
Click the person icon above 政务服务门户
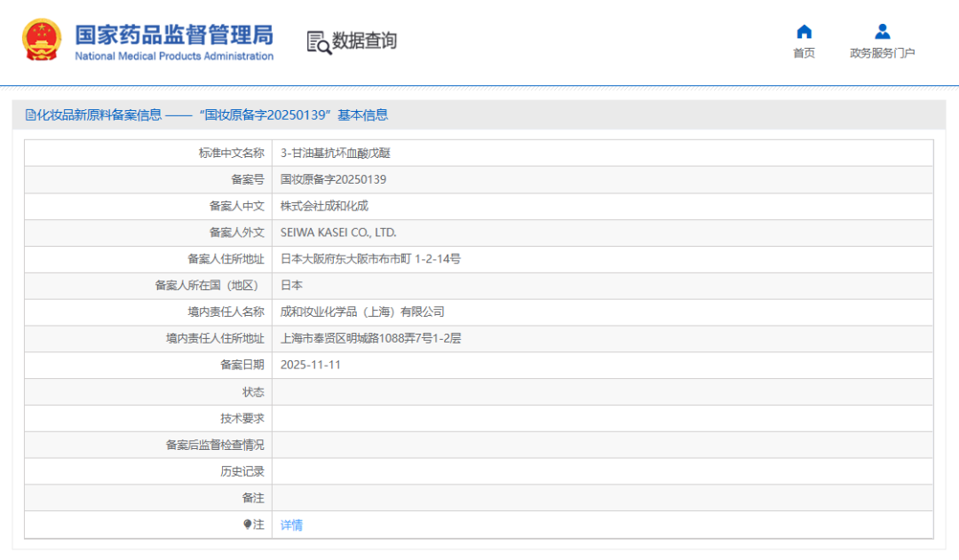(882, 31)
